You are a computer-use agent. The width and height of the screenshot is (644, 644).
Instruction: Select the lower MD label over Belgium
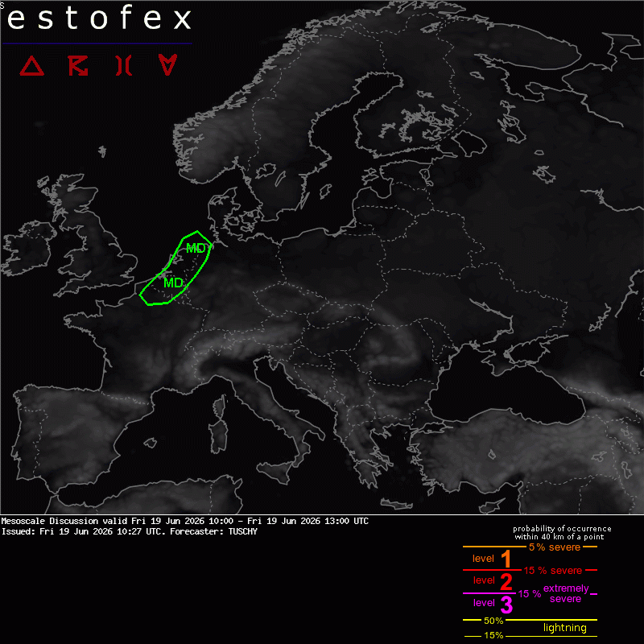pyautogui.click(x=173, y=283)
